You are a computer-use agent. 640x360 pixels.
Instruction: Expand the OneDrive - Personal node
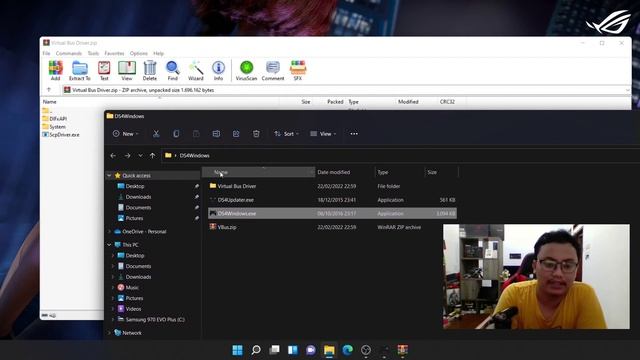tap(109, 231)
